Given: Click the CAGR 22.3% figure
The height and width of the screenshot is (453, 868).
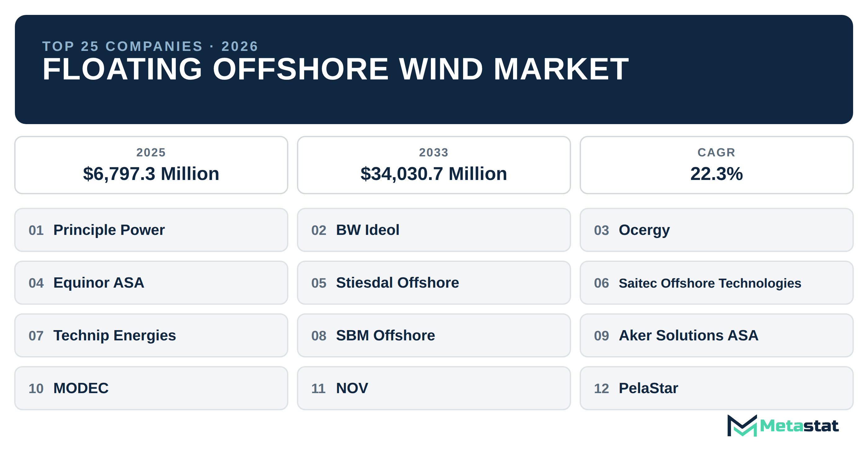Looking at the screenshot, I should click(x=716, y=174).
